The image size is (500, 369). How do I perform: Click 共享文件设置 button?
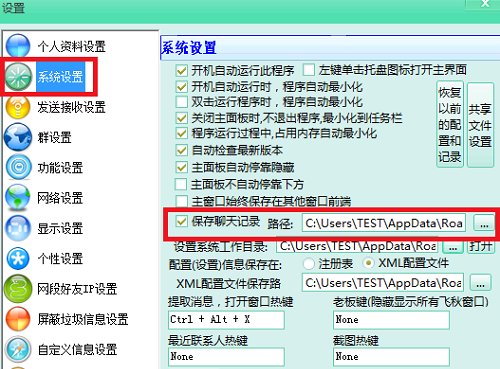tap(480, 125)
